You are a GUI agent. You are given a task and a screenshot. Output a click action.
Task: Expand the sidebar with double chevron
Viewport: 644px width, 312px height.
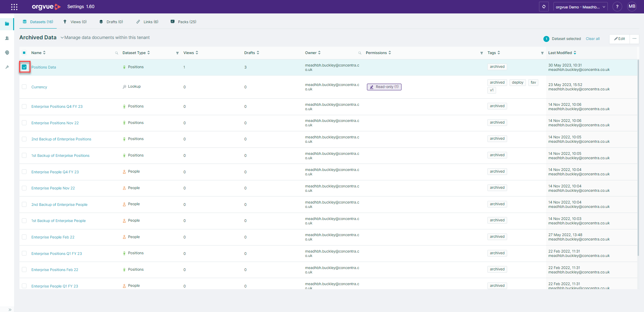click(x=10, y=310)
